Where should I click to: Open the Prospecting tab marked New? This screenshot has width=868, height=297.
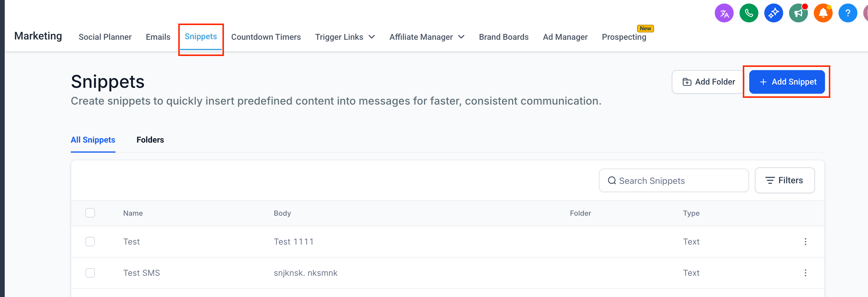point(624,37)
